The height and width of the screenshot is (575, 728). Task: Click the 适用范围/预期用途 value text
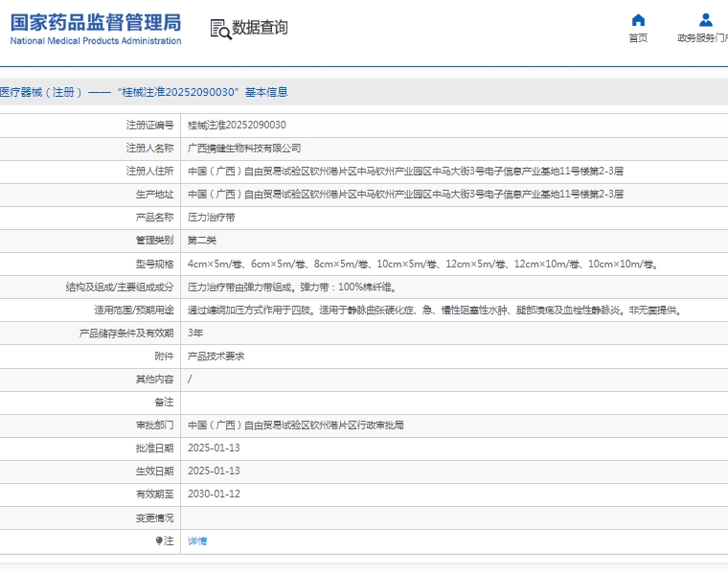pyautogui.click(x=435, y=310)
